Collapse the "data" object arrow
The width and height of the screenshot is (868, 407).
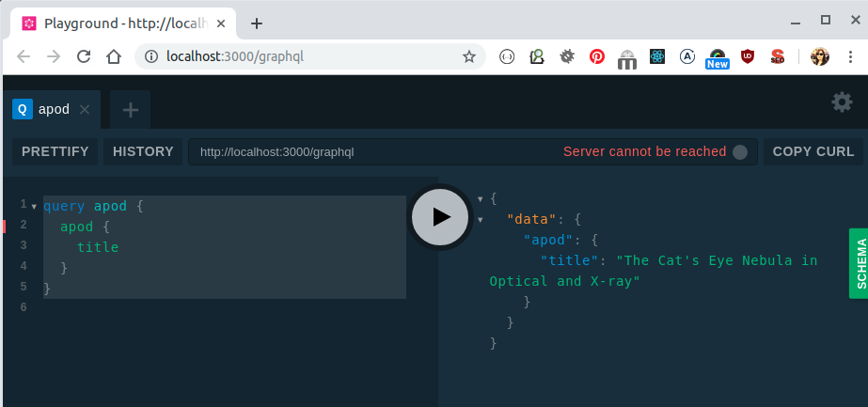(x=480, y=220)
